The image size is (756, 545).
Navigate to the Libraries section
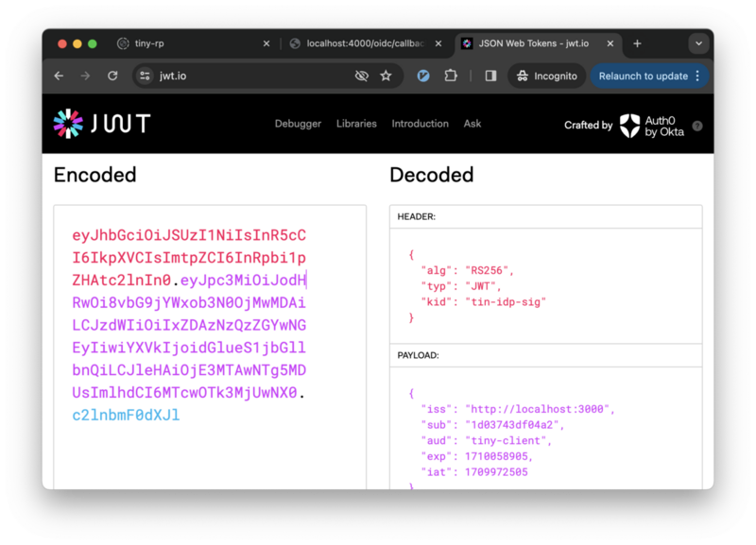point(356,124)
